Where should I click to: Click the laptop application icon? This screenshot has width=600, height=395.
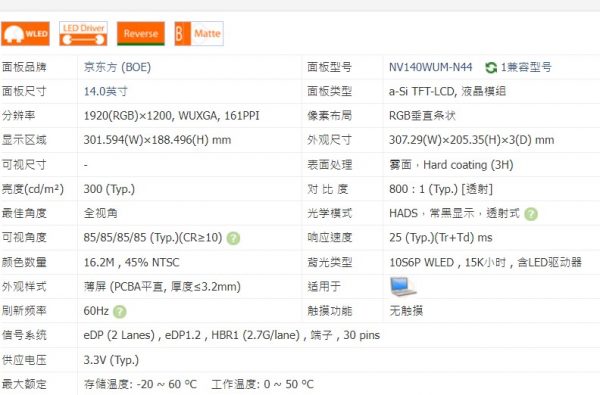tap(403, 287)
